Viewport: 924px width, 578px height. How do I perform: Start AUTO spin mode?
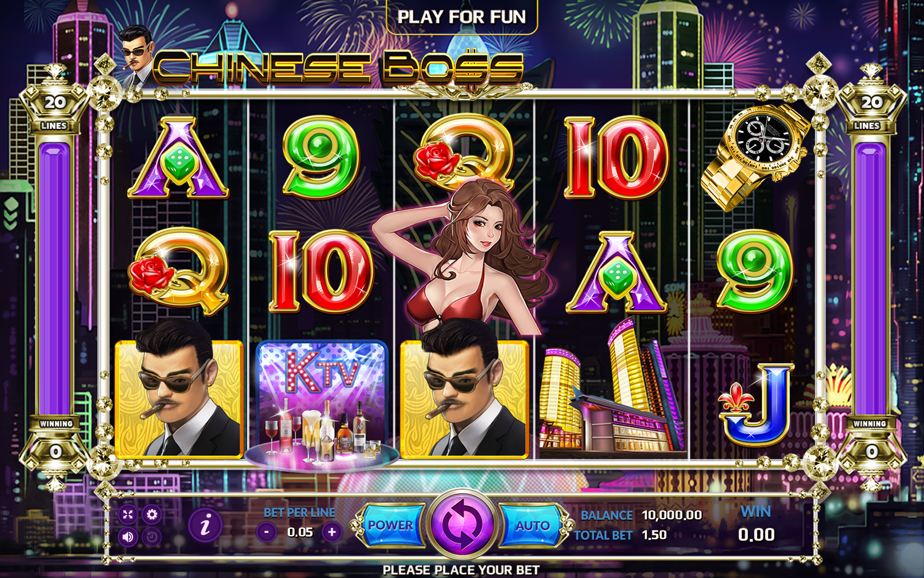532,525
